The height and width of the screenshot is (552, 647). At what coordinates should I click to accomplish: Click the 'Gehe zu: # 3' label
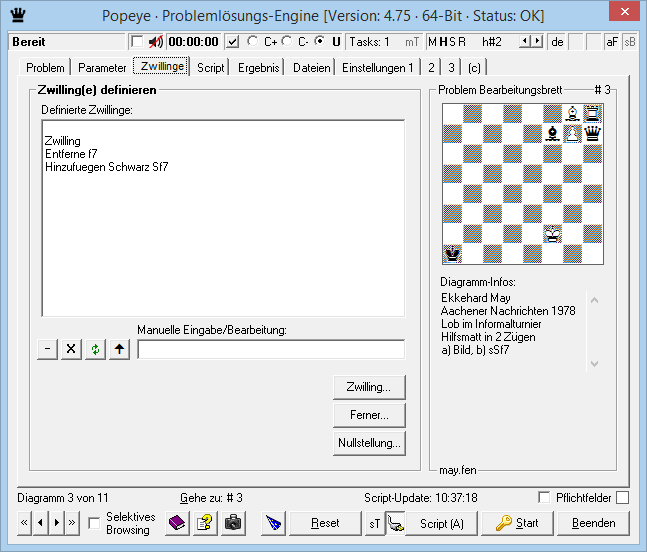pyautogui.click(x=211, y=498)
